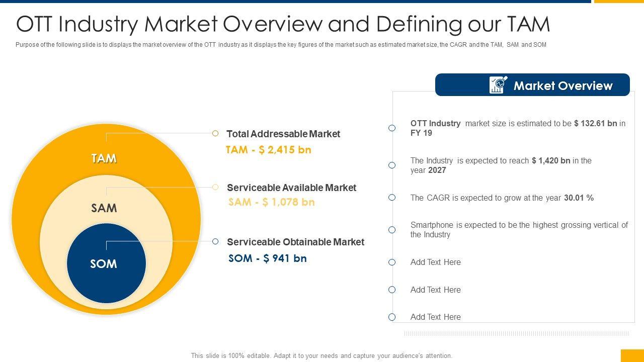Select the bullet beside the year 2027 statement
Viewport: 644px width, 362px height.
coord(392,165)
